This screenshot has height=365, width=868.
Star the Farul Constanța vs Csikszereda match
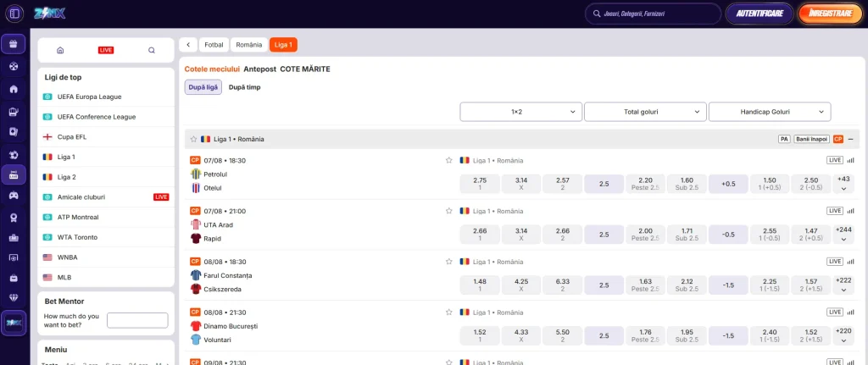click(x=449, y=262)
